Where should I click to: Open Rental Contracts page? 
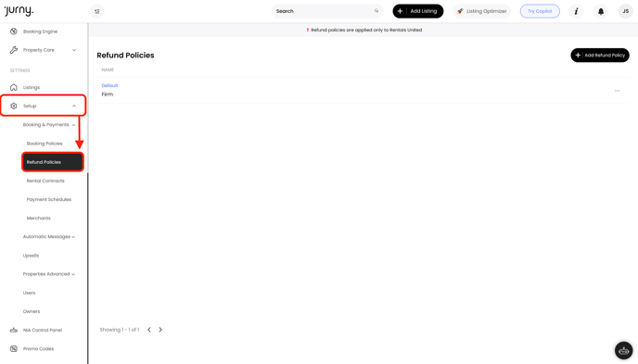click(x=45, y=181)
